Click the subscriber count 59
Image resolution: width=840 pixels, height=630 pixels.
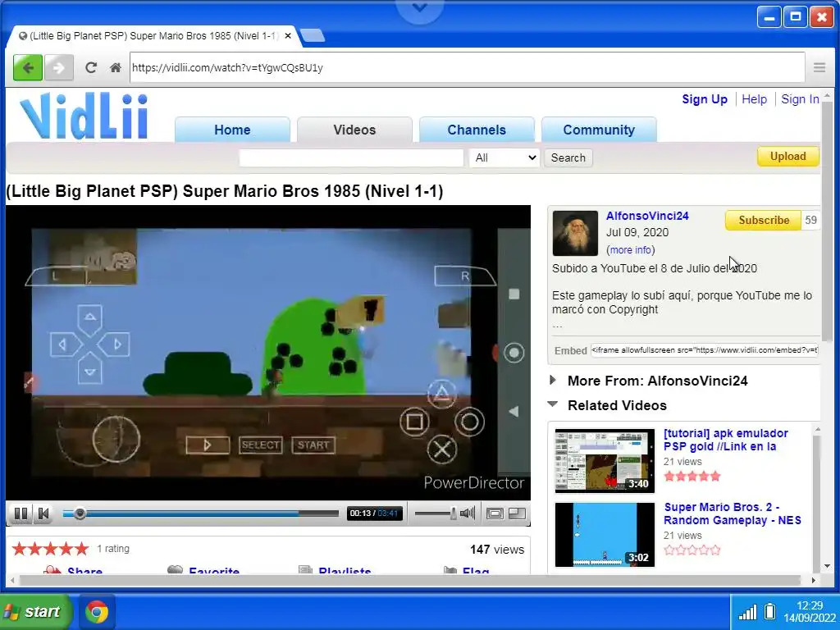coord(810,220)
